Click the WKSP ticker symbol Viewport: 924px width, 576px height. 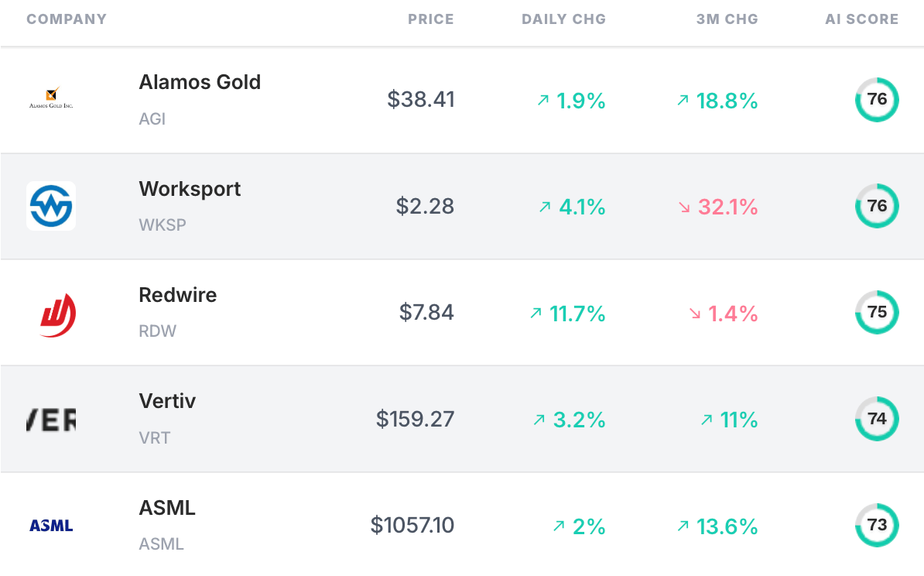(163, 225)
